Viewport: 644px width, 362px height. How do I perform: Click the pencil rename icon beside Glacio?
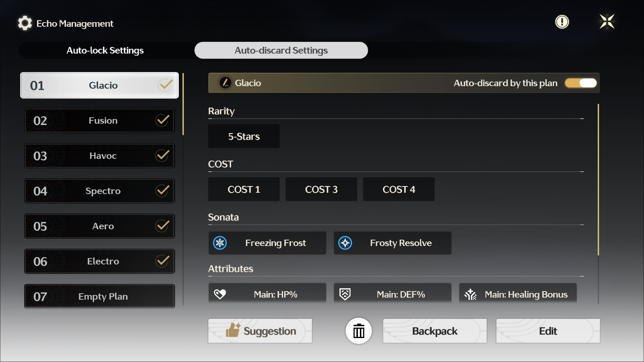[x=225, y=83]
